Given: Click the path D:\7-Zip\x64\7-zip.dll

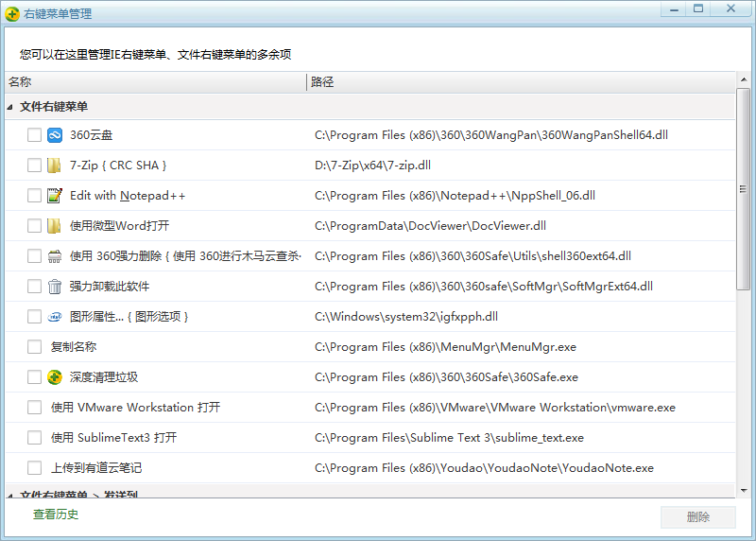Looking at the screenshot, I should [x=372, y=166].
